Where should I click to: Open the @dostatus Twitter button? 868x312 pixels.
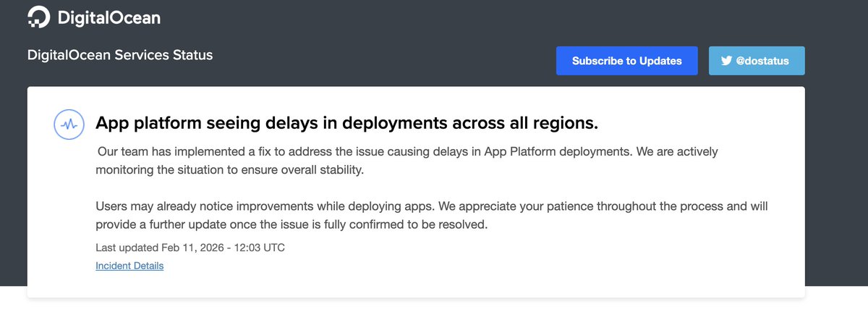[757, 61]
